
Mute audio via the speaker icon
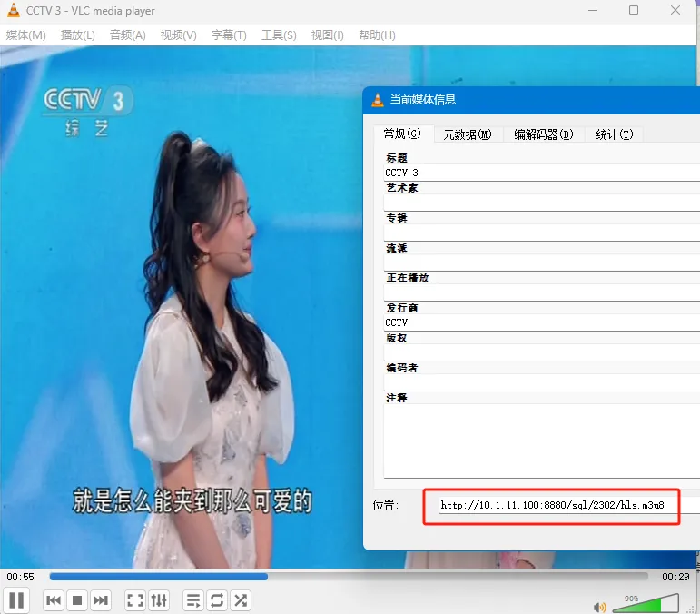pyautogui.click(x=599, y=607)
